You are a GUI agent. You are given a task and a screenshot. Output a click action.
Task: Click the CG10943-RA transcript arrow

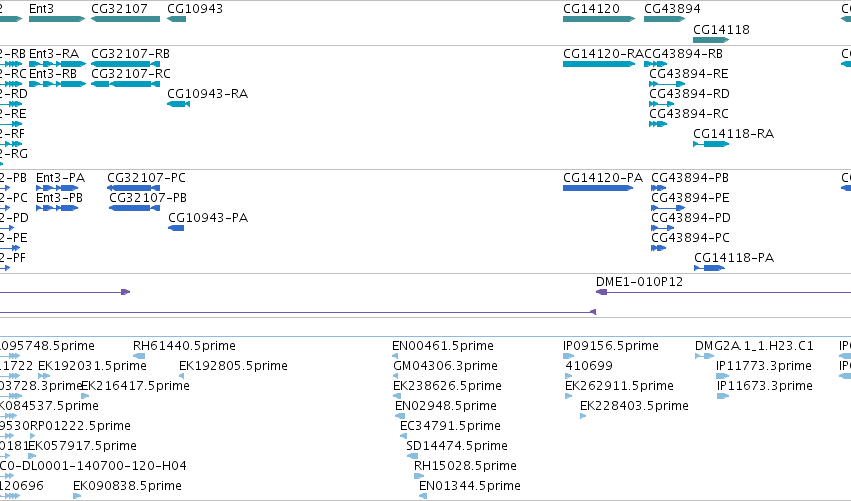pos(179,104)
